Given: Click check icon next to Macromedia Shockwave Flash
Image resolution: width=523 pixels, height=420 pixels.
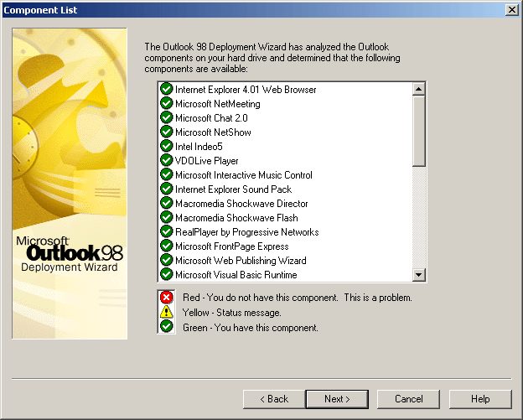Looking at the screenshot, I should (x=166, y=217).
